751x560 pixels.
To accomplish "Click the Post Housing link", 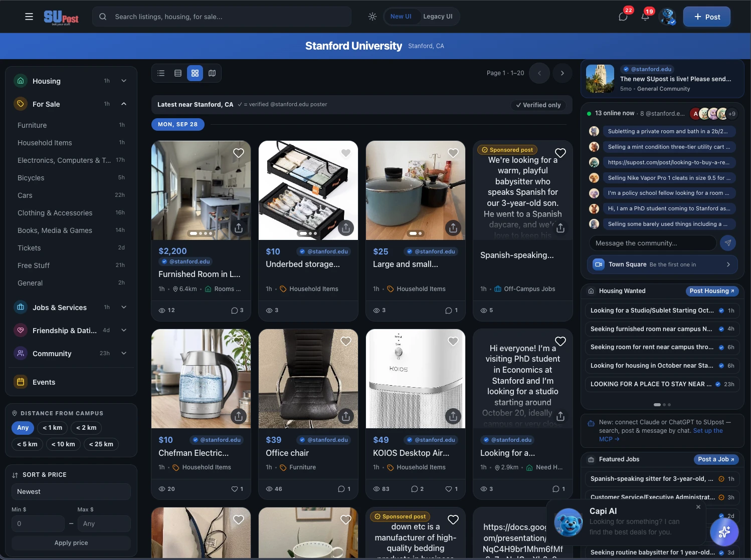I will [712, 291].
